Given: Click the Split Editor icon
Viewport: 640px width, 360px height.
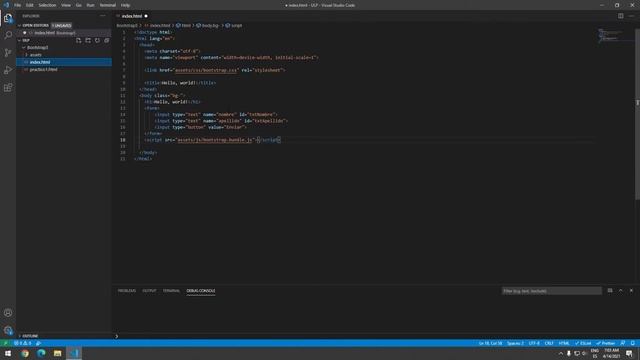Looking at the screenshot, I should coord(620,16).
